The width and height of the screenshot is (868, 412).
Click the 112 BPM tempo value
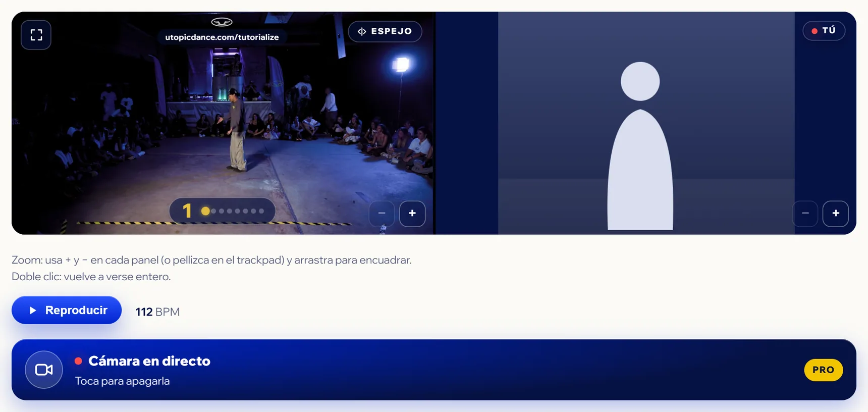(x=157, y=312)
